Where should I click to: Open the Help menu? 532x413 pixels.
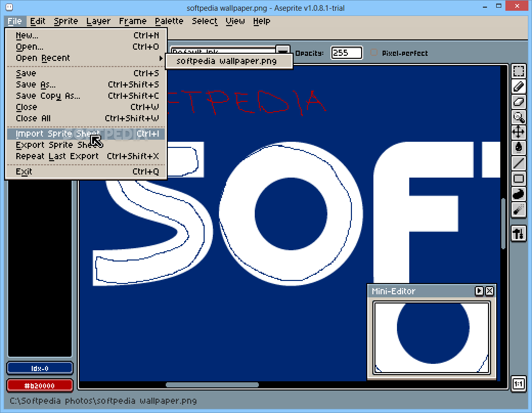(x=261, y=21)
